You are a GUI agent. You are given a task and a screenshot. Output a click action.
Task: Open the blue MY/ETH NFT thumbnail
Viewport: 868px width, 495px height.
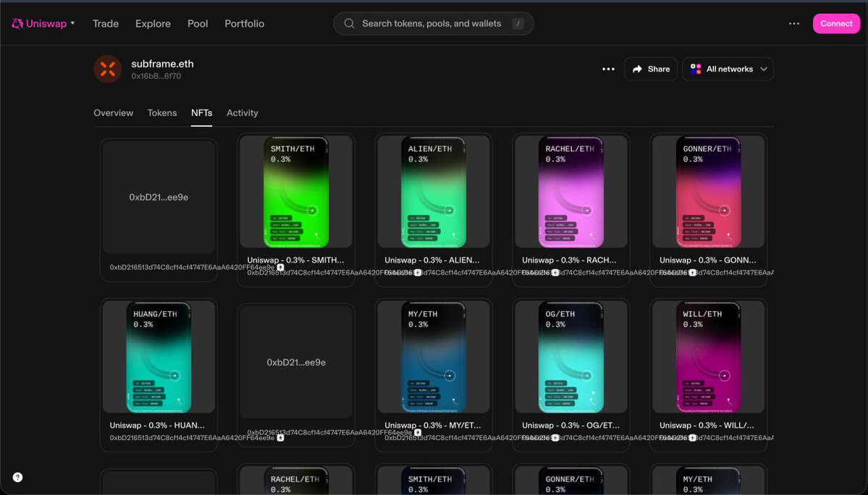click(x=434, y=357)
